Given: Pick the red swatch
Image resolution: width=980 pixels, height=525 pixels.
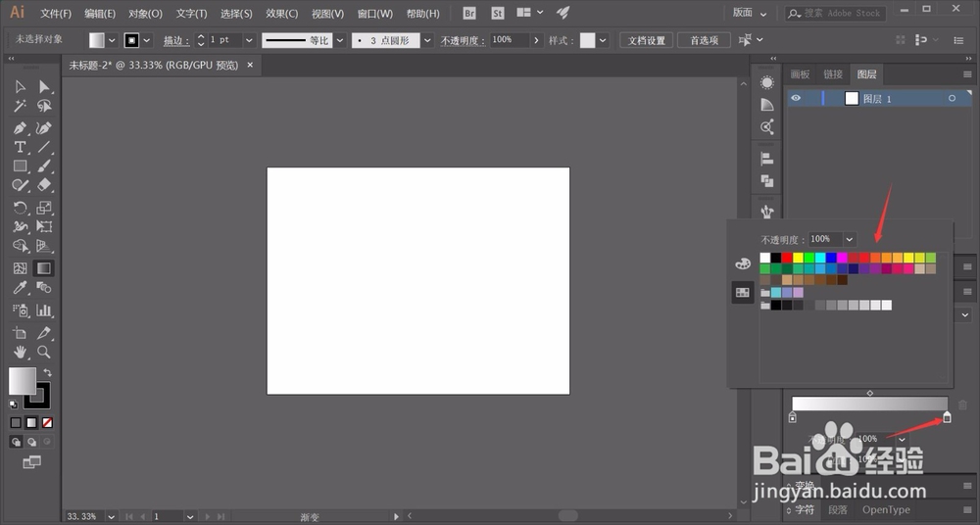Looking at the screenshot, I should tap(788, 258).
